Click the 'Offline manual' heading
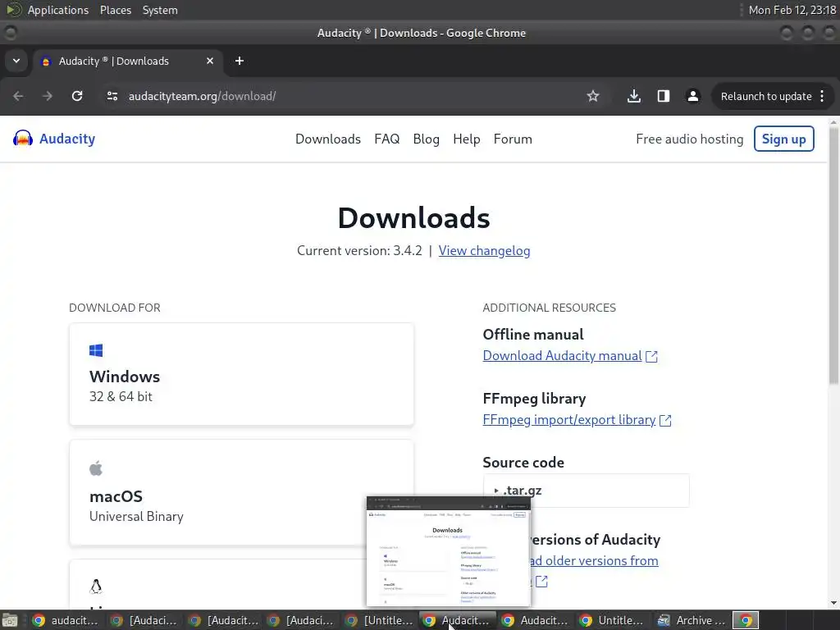Viewport: 840px width, 630px height. [533, 335]
